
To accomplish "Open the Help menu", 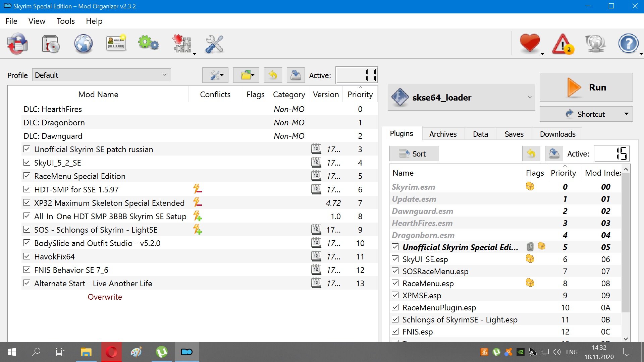I will pyautogui.click(x=94, y=21).
